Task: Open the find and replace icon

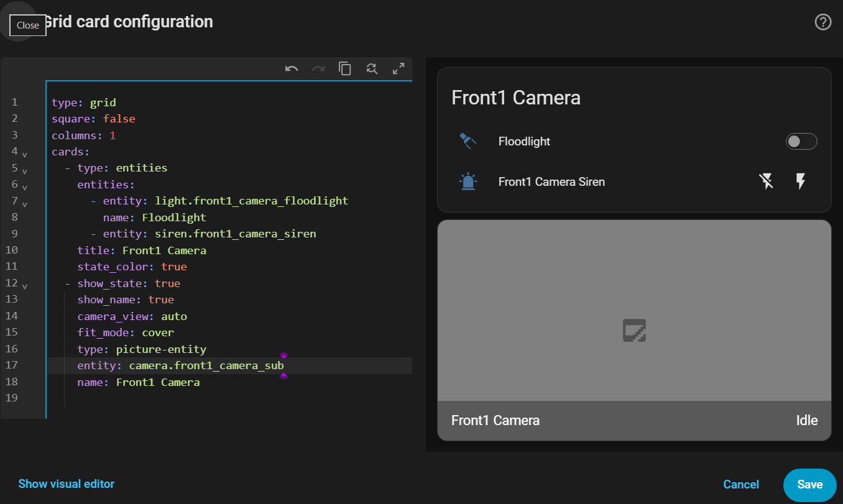Action: pyautogui.click(x=372, y=69)
